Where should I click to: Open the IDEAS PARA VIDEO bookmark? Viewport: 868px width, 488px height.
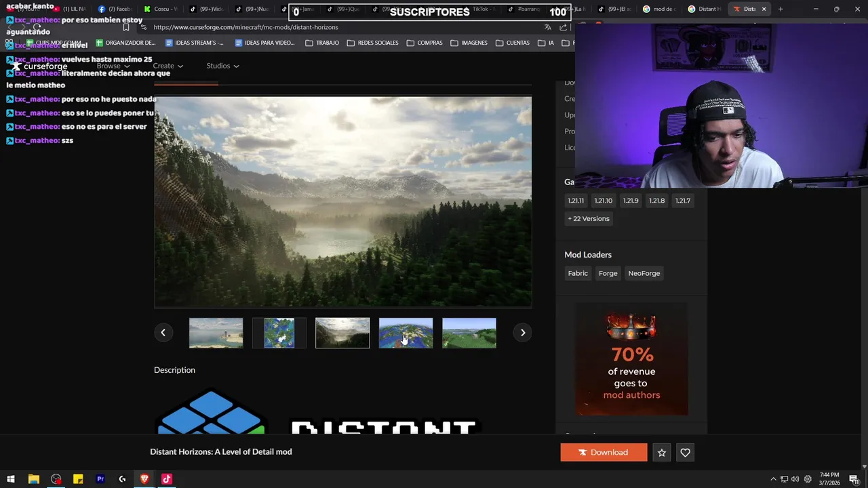265,43
